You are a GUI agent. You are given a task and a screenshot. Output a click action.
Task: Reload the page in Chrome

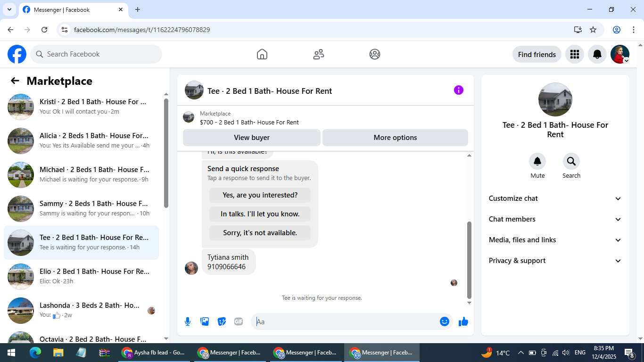point(44,30)
